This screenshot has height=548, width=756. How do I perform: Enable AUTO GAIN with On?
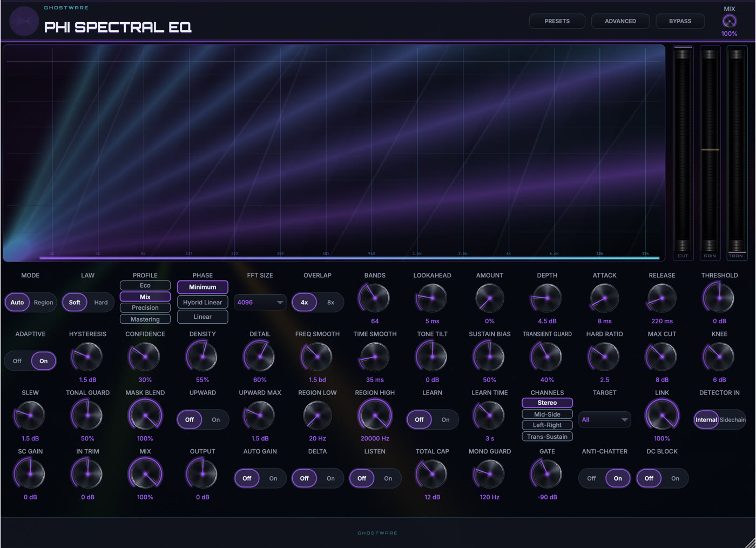coord(273,478)
